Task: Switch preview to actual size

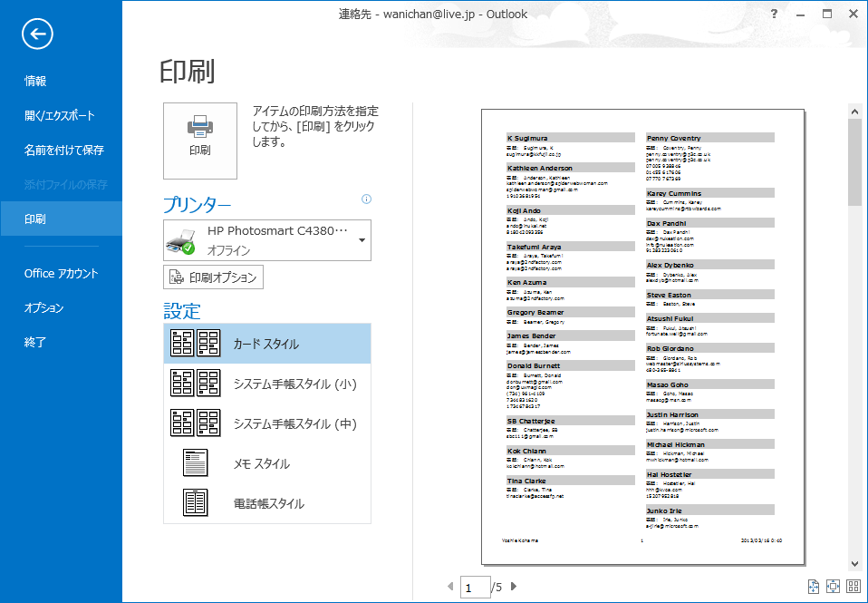Action: point(814,587)
